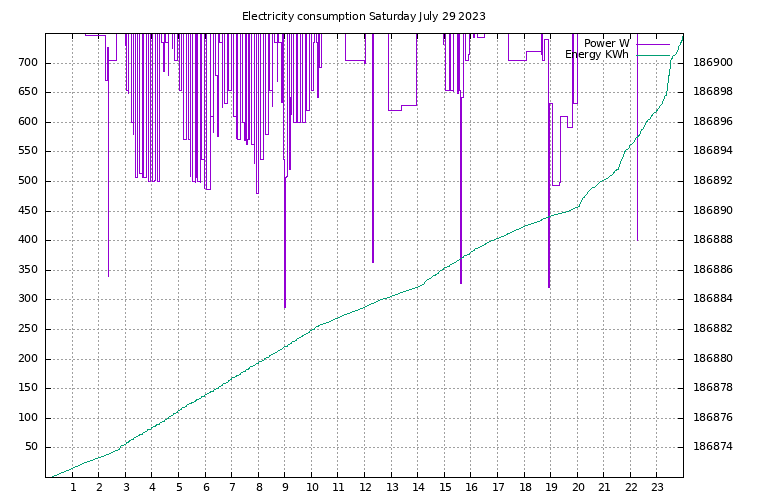Click left axis label 700
Image resolution: width=768 pixels, height=500 pixels.
pos(28,63)
